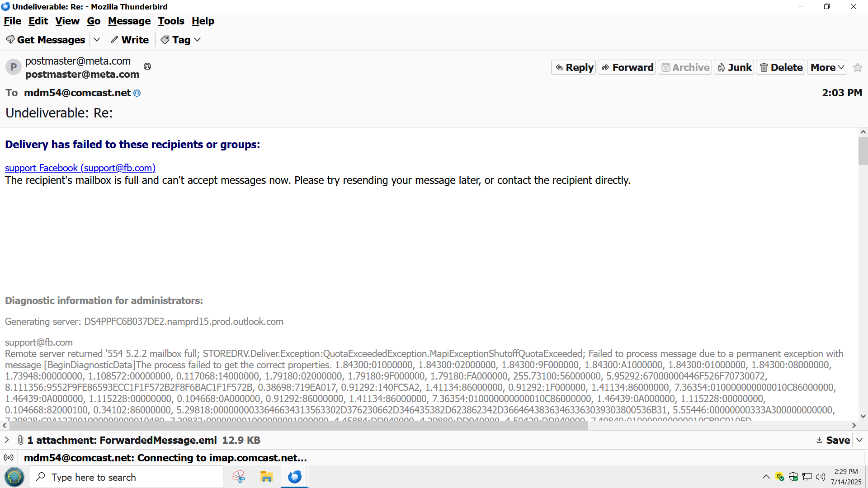Click the horizontal scrollbar right arrow
Screen dimensions: 868x488
854,425
